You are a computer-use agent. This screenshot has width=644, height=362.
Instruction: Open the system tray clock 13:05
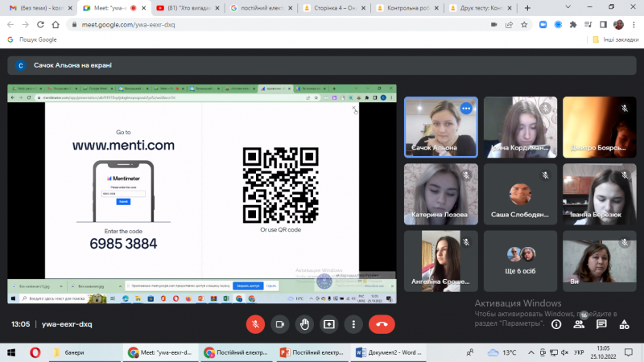pyautogui.click(x=603, y=352)
